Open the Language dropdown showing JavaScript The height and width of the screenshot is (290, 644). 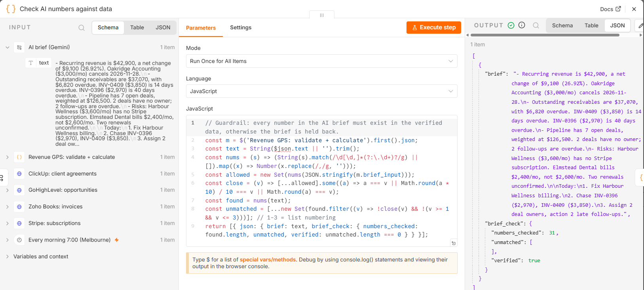(x=321, y=91)
